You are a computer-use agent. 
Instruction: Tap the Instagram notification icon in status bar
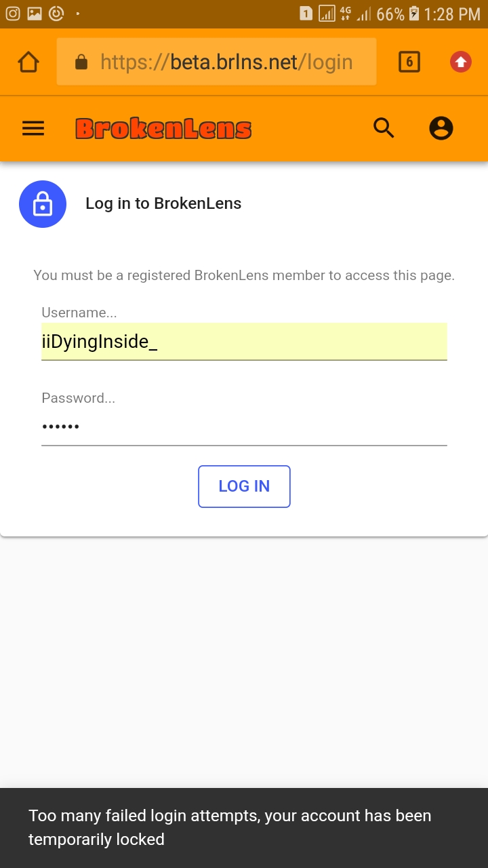click(x=13, y=13)
